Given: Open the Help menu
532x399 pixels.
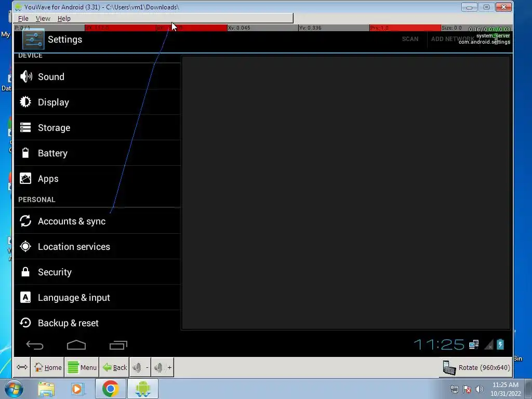Looking at the screenshot, I should coord(64,19).
